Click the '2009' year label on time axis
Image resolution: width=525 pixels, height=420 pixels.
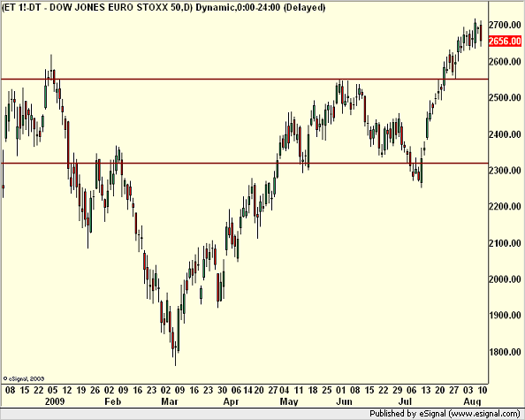tap(55, 401)
